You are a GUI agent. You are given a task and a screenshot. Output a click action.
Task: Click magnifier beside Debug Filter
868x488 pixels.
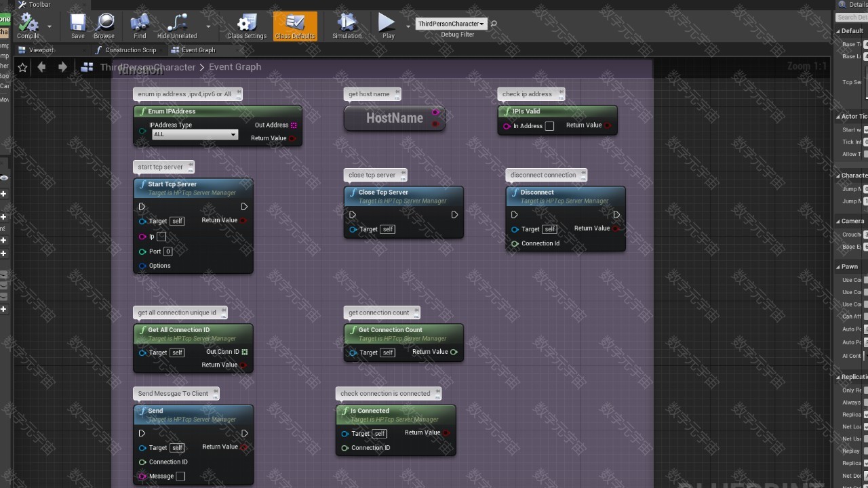coord(494,24)
